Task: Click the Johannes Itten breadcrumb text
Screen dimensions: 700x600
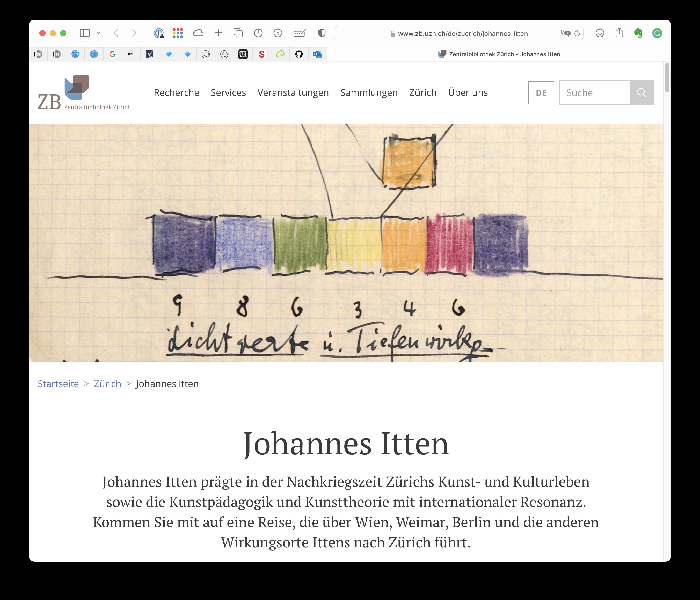Action: pyautogui.click(x=167, y=384)
